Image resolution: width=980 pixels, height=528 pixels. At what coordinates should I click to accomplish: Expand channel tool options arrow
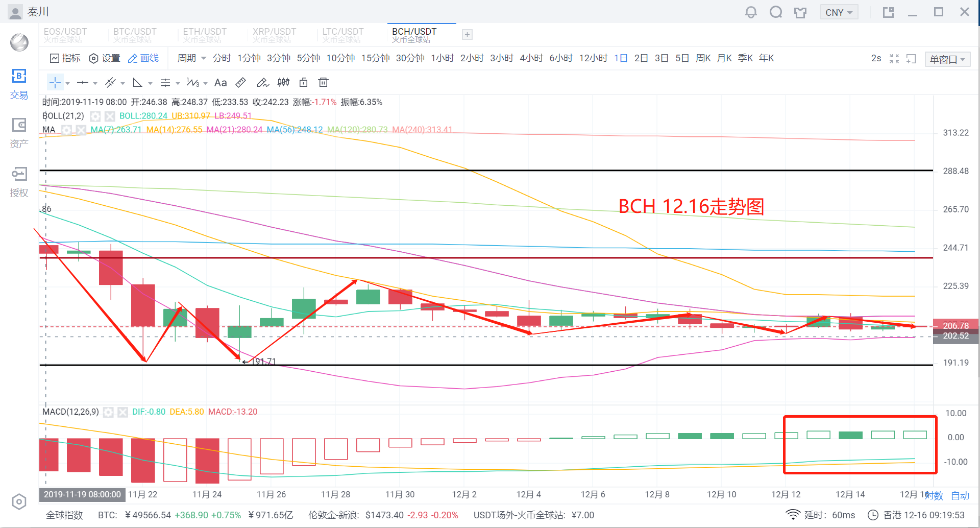tap(122, 83)
